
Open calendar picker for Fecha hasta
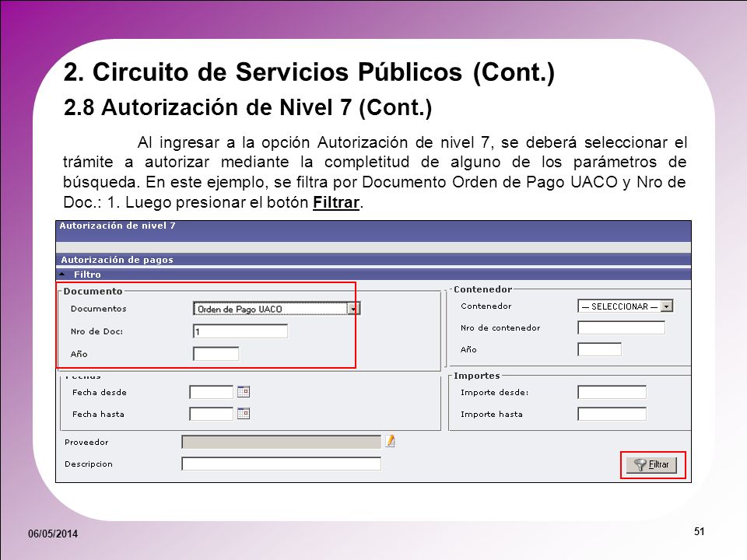[x=244, y=413]
